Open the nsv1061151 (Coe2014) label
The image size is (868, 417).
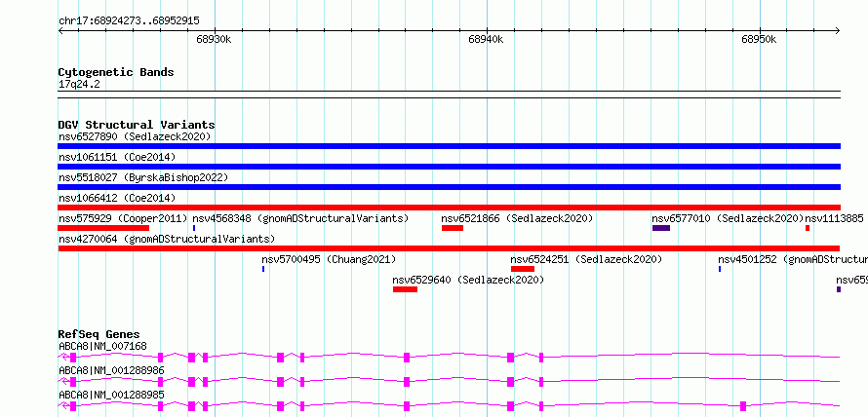click(117, 157)
